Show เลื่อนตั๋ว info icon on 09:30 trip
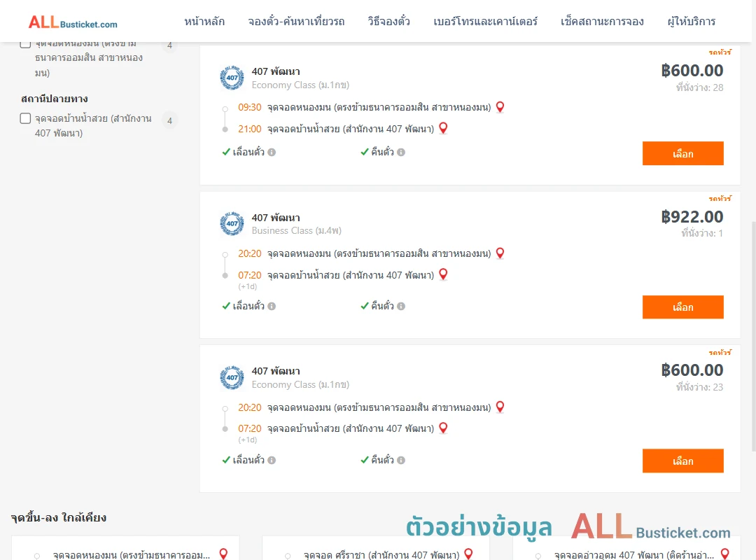Screen dimensions: 756x560 pyautogui.click(x=272, y=153)
